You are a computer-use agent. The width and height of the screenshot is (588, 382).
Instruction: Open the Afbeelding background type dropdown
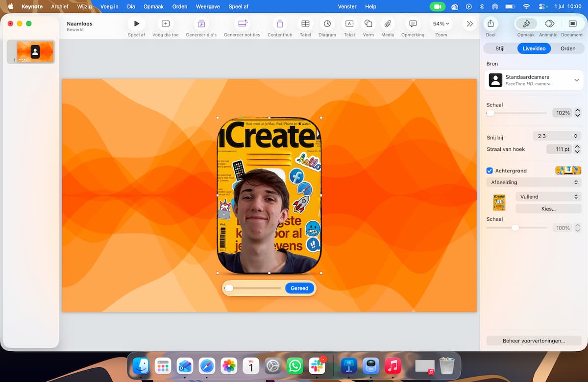coord(534,182)
